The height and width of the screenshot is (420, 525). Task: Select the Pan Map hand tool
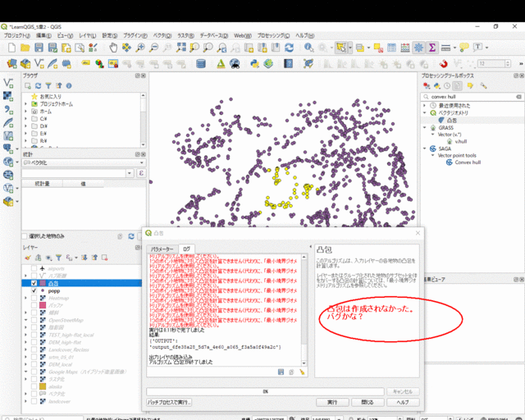(x=113, y=48)
